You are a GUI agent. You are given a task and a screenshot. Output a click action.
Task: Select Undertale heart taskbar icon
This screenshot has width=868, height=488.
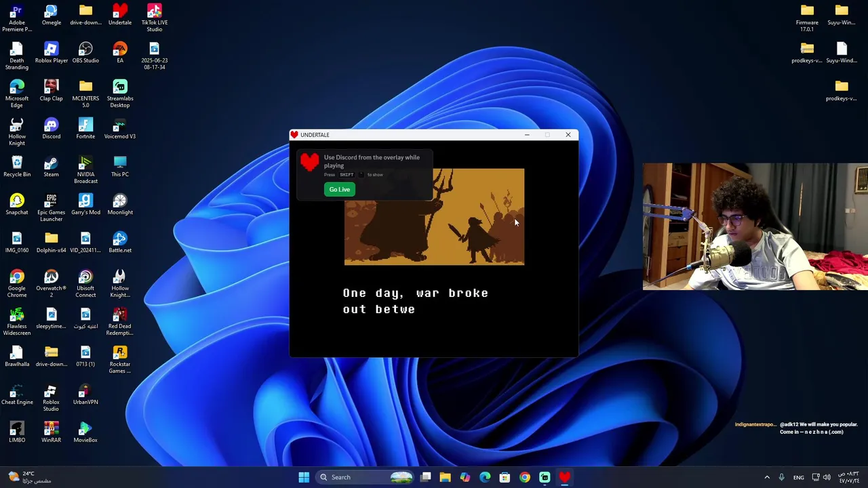564,477
